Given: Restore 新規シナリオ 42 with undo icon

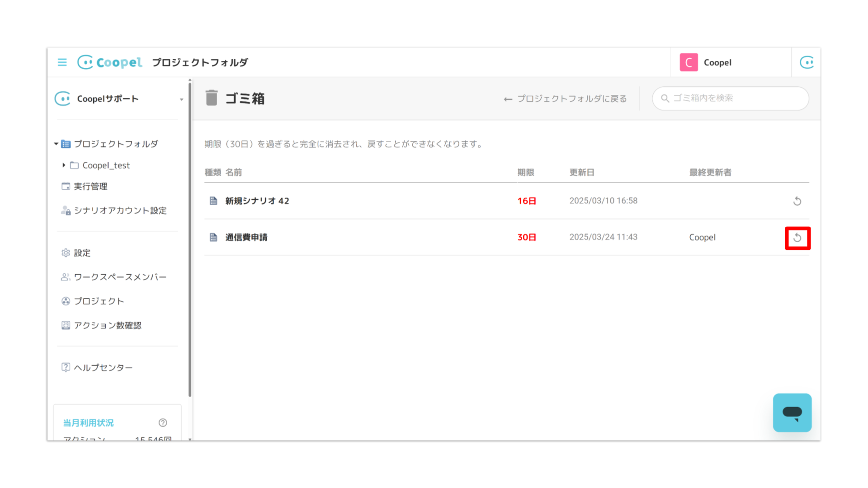Looking at the screenshot, I should [x=797, y=201].
